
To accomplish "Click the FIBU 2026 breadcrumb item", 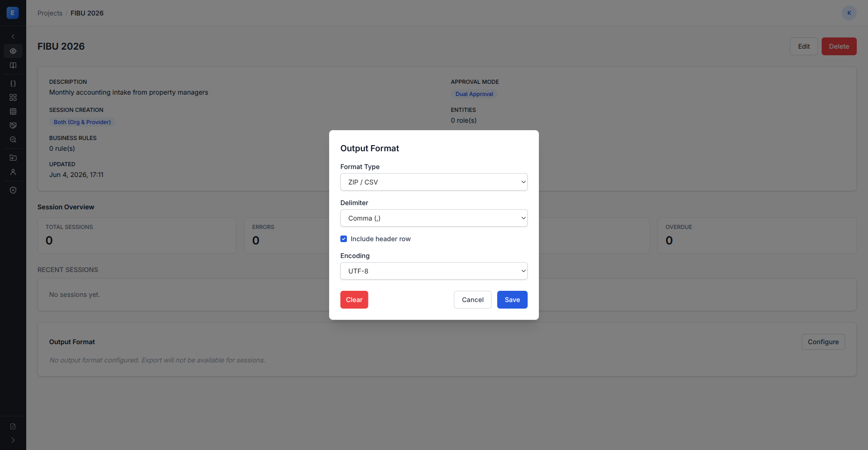I will [87, 13].
